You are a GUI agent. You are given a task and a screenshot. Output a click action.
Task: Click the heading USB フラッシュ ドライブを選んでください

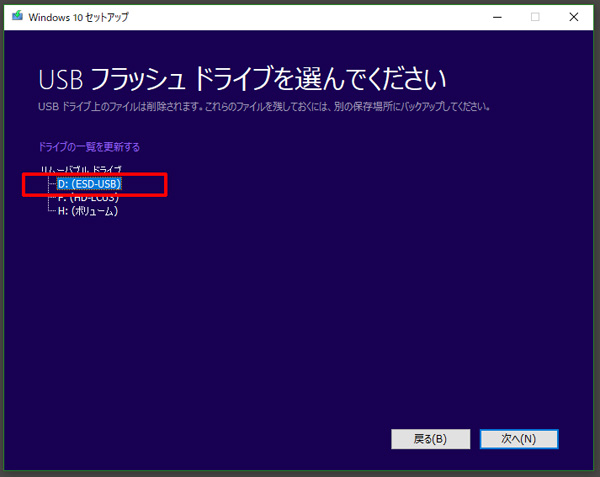(x=242, y=79)
